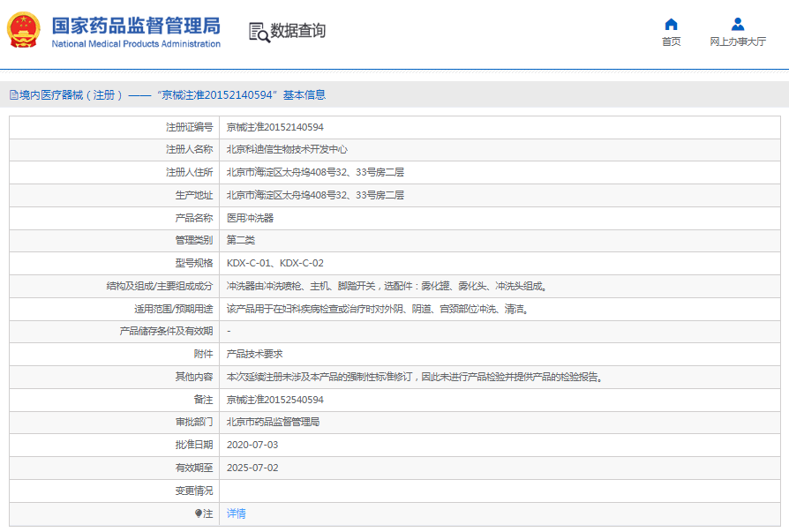Open the 详情 details link
The height and width of the screenshot is (532, 789).
[x=236, y=513]
